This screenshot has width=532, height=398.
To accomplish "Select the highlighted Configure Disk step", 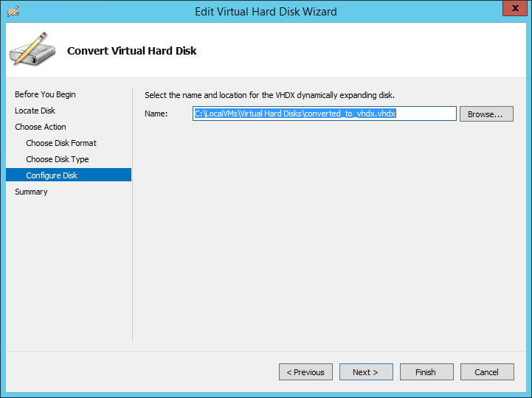I will point(69,175).
